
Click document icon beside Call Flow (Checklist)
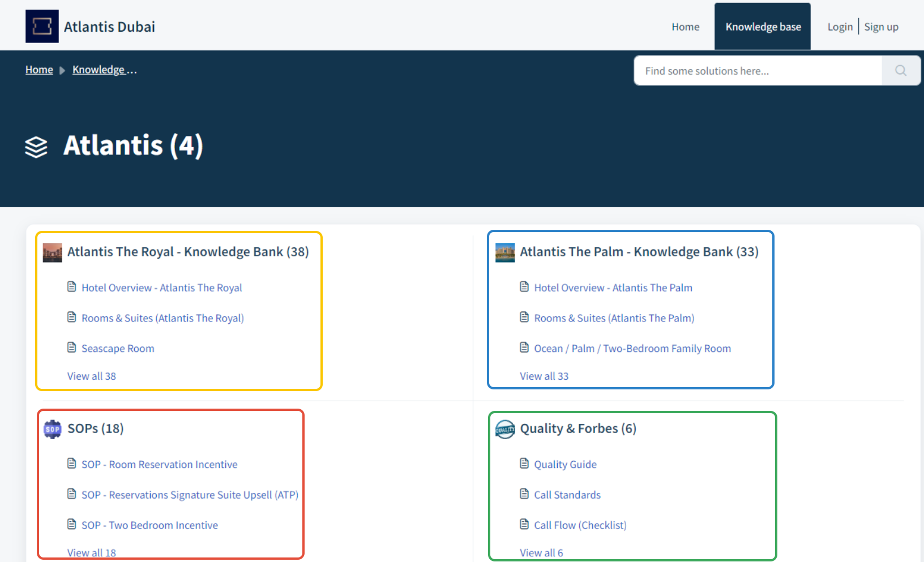(x=524, y=524)
